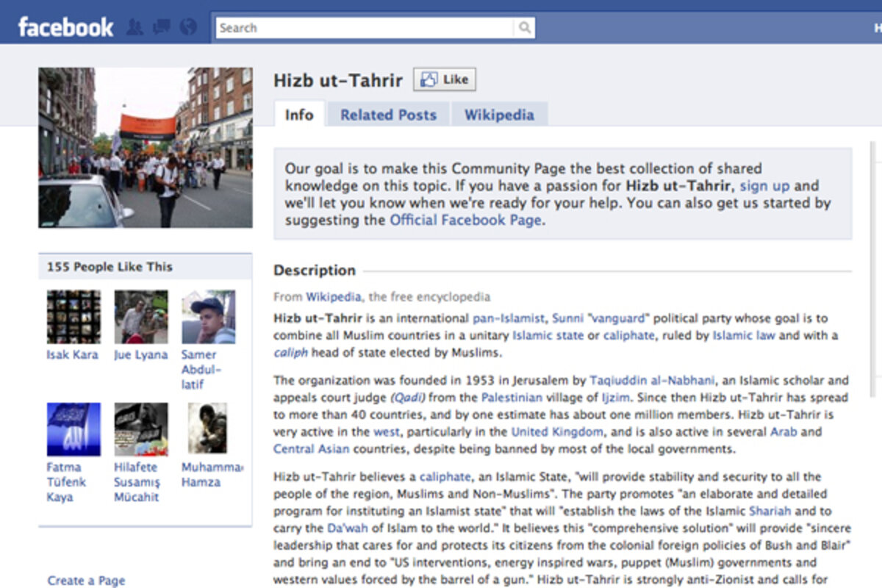Open friend requests icon in header

tap(135, 28)
